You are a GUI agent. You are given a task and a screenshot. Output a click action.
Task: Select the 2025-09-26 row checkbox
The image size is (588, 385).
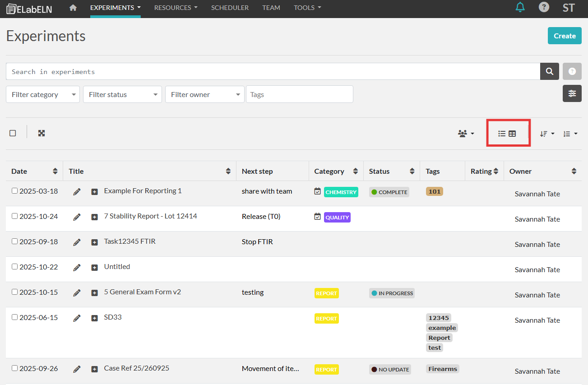tap(14, 368)
